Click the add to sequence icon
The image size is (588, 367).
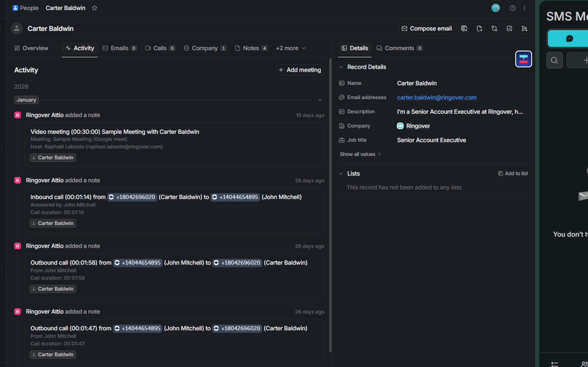(x=524, y=29)
